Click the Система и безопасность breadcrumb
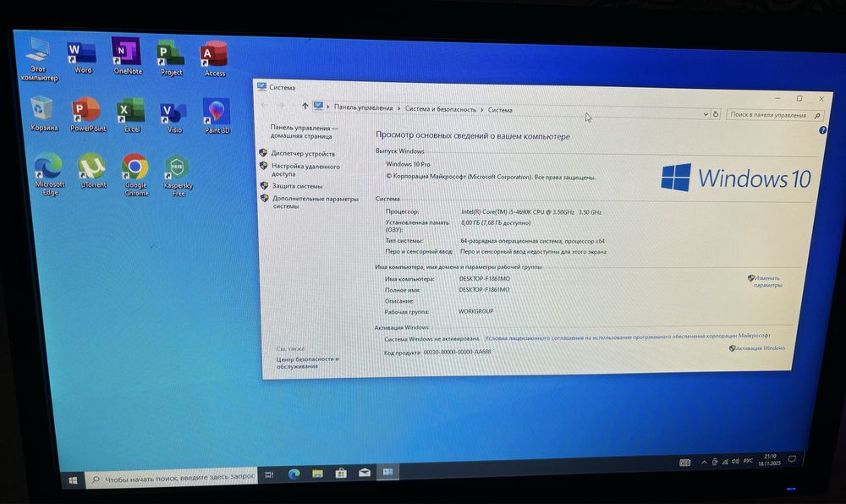This screenshot has width=846, height=504. [440, 109]
